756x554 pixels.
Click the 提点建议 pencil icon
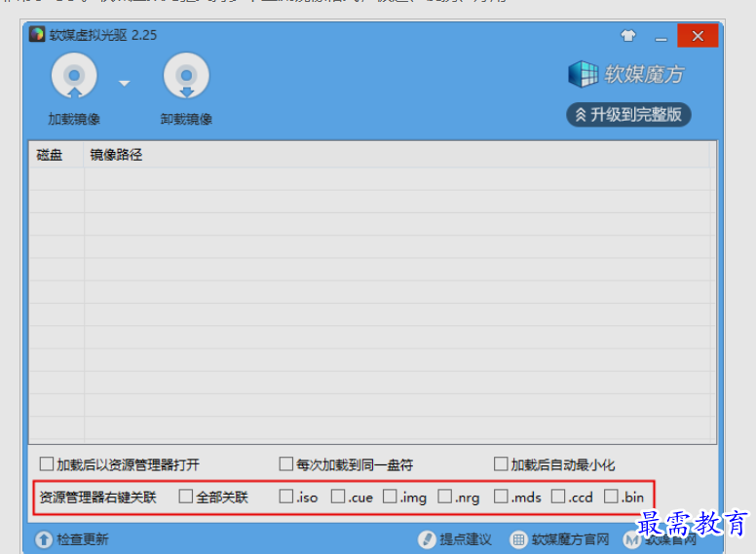click(x=427, y=539)
